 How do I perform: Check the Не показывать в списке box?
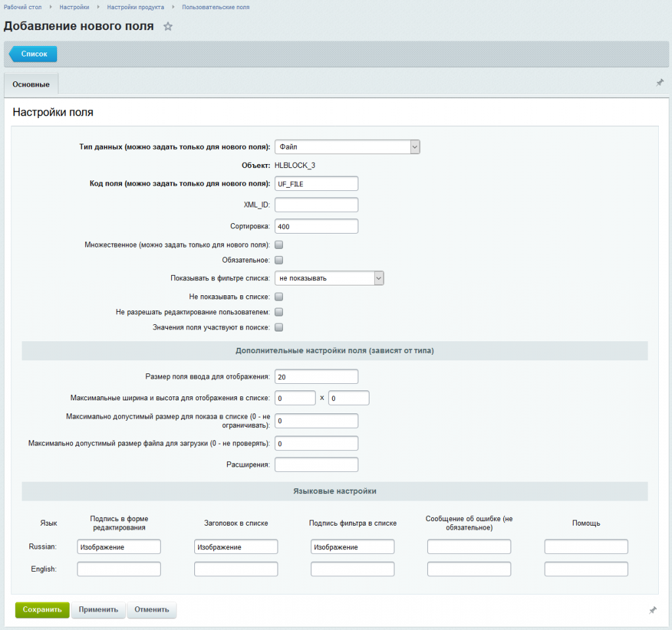pyautogui.click(x=278, y=297)
